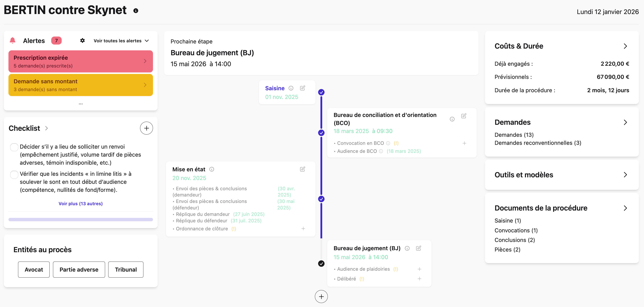Expand the Coûts & Durée panel
Image resolution: width=644 pixels, height=307 pixels.
(626, 46)
